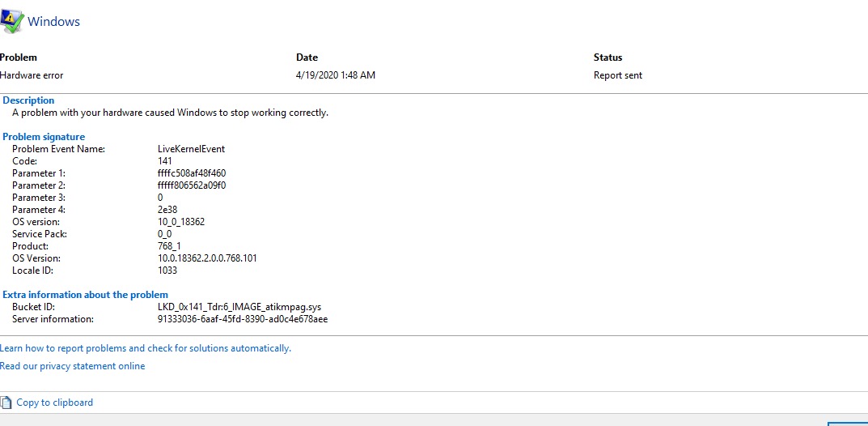Screen dimensions: 868x426
Task: Click the 'Code:' label
Action: (x=24, y=161)
